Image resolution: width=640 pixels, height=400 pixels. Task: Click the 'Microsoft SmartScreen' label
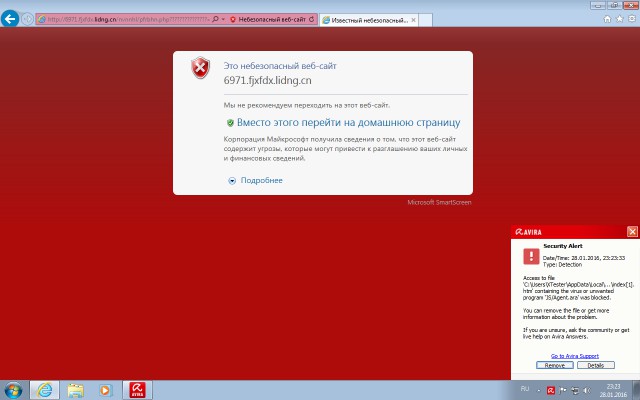(x=439, y=202)
